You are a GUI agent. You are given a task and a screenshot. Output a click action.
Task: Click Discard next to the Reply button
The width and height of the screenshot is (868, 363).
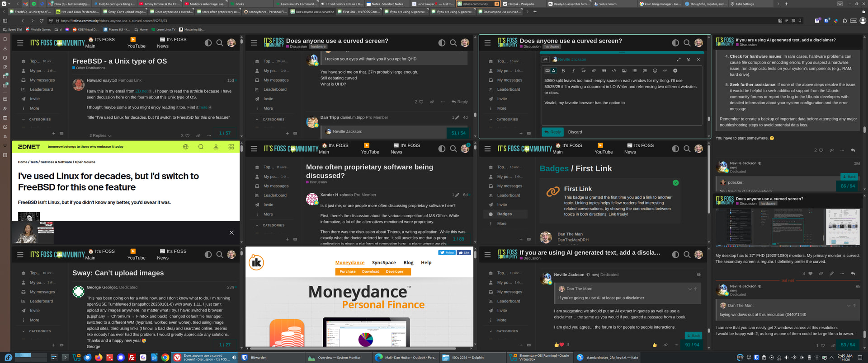[x=575, y=132]
